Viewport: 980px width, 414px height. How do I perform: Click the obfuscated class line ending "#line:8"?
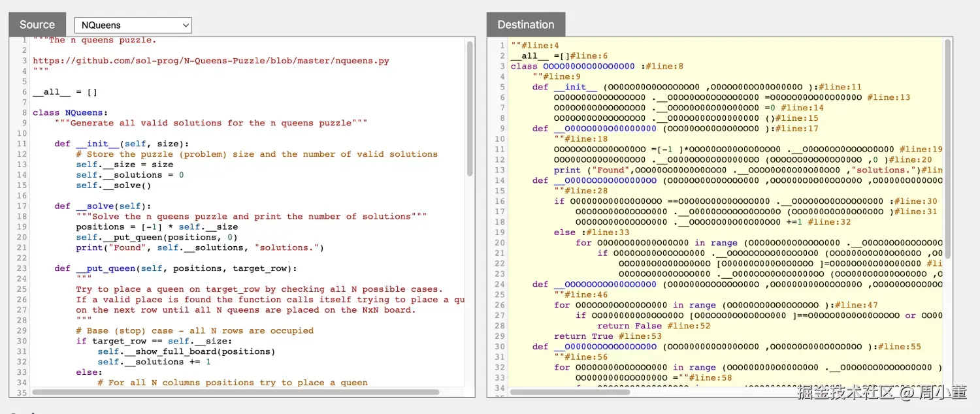597,67
